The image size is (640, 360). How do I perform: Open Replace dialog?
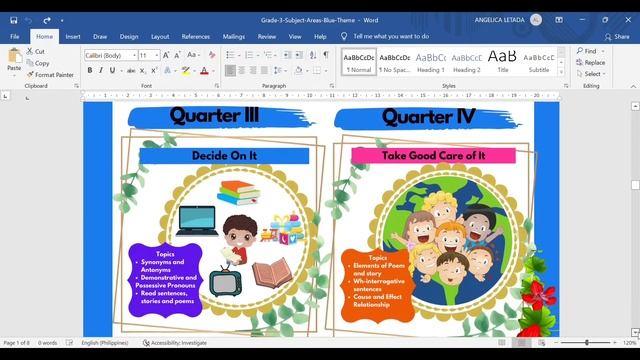(591, 62)
